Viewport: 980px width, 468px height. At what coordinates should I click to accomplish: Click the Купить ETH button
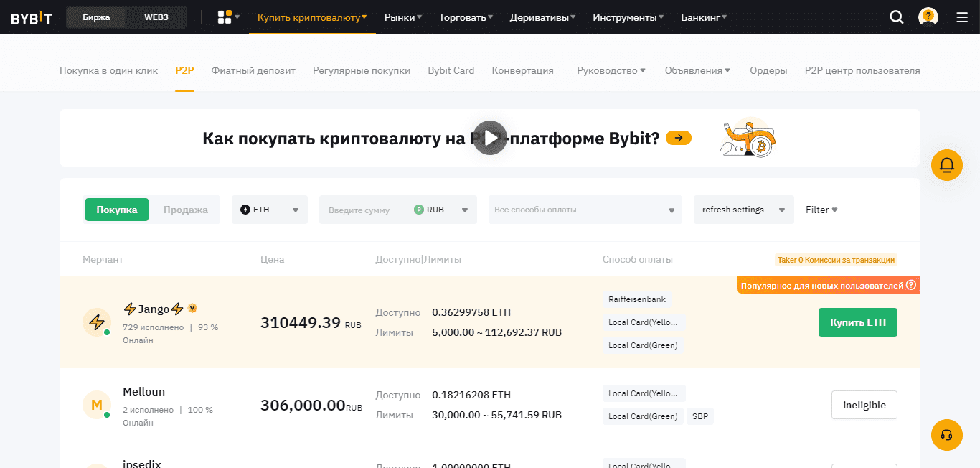coord(857,322)
